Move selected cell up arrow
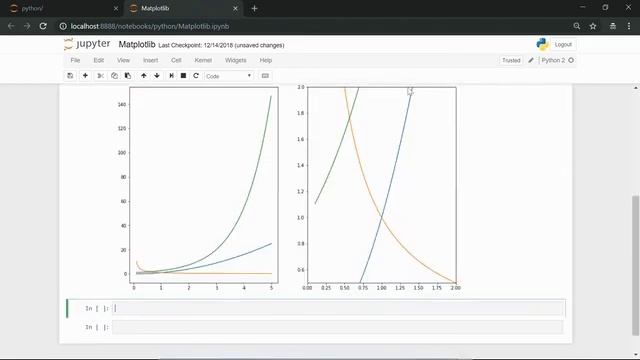The image size is (640, 360). [144, 76]
